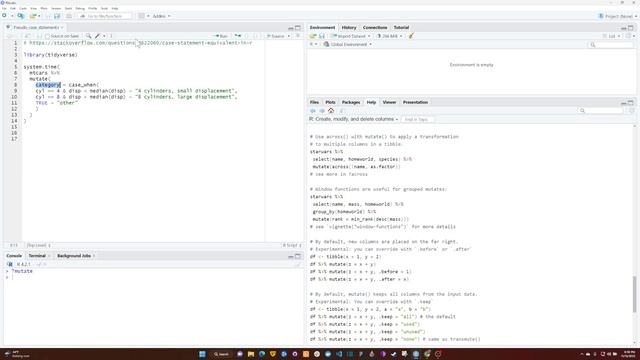
Task: Click the New File icon in main toolbar
Action: coord(4,16)
